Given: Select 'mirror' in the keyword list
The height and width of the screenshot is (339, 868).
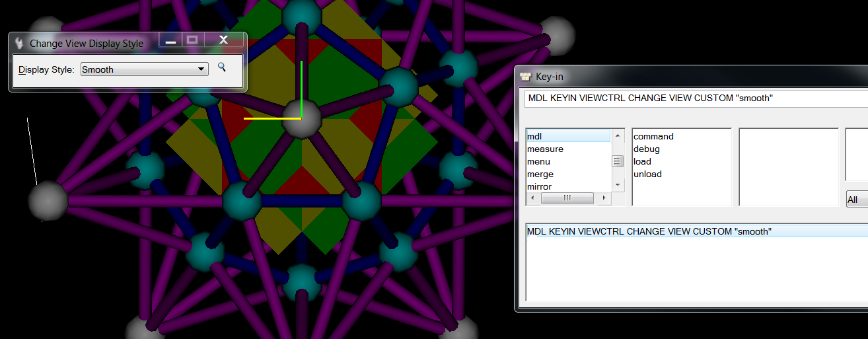Looking at the screenshot, I should click(569, 186).
